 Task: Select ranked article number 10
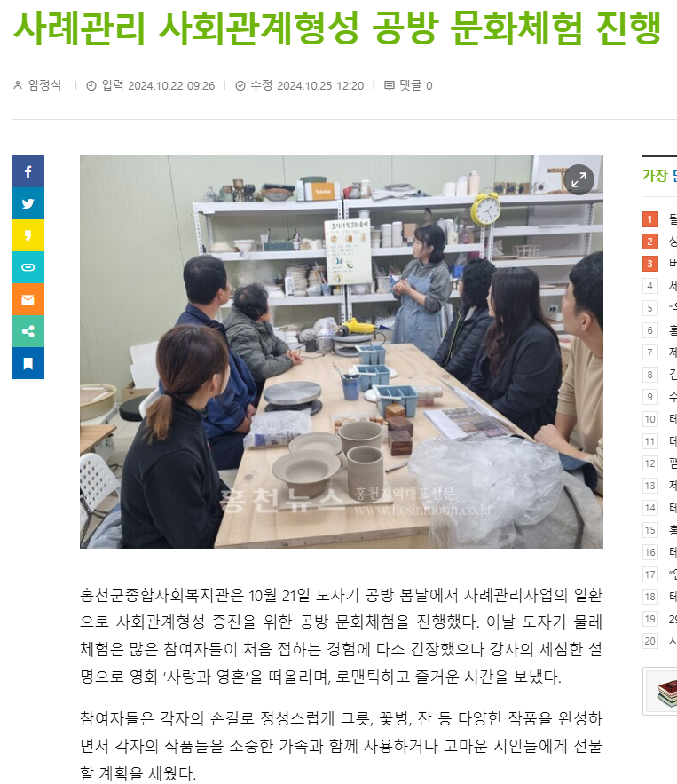[x=659, y=419]
